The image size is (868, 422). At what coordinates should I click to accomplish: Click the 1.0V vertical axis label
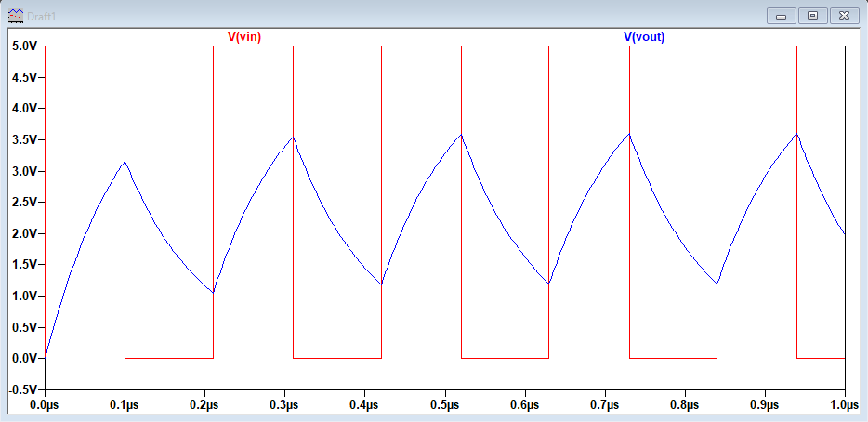[23, 296]
